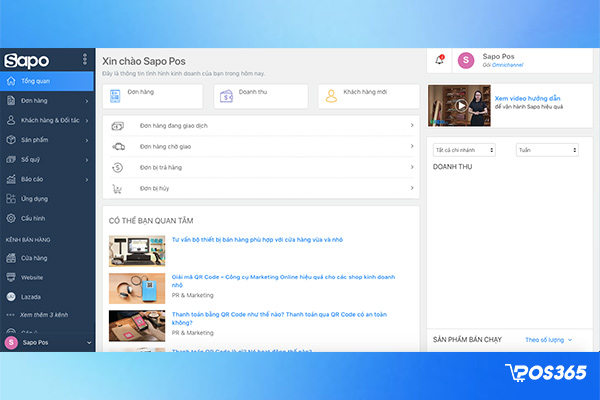This screenshot has width=600, height=400.
Task: Click the Đơn hàng chờ giao truck icon
Action: pos(118,146)
